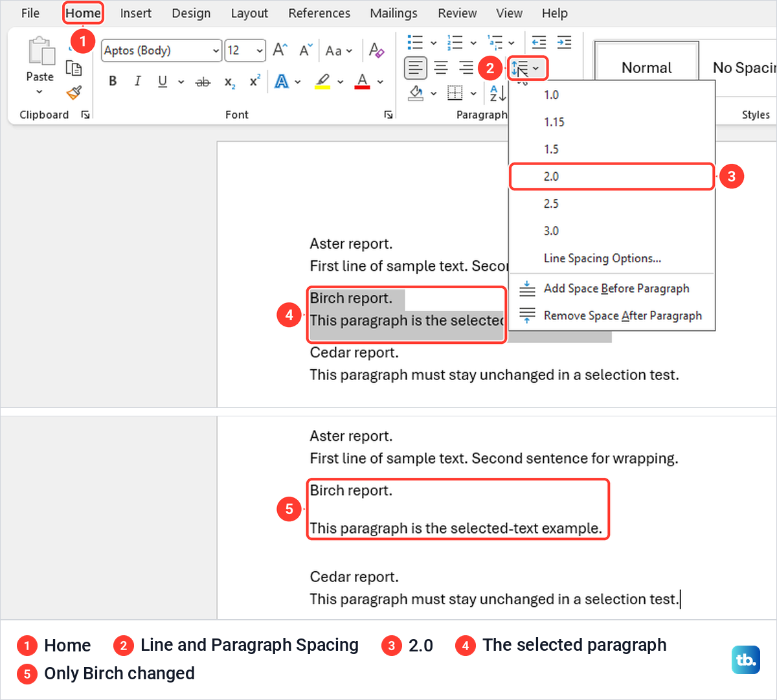Switch to the Review tab

coord(457,13)
